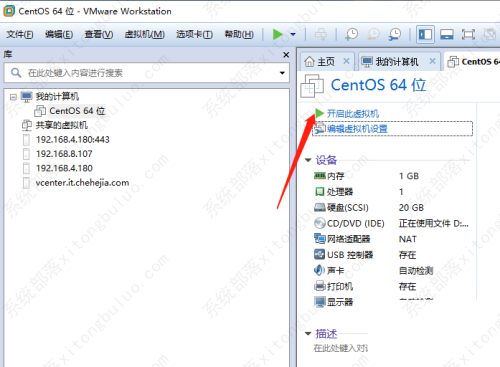Toggle the thumbnail bar view
Image resolution: width=500 pixels, height=367 pixels.
[447, 34]
